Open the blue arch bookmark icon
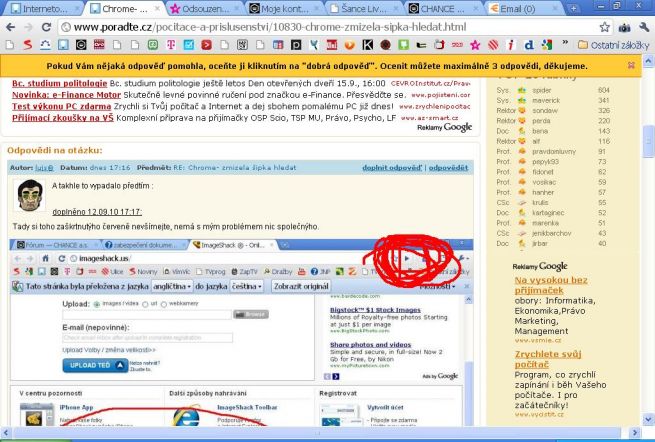The width and height of the screenshot is (655, 442). pyautogui.click(x=45, y=45)
